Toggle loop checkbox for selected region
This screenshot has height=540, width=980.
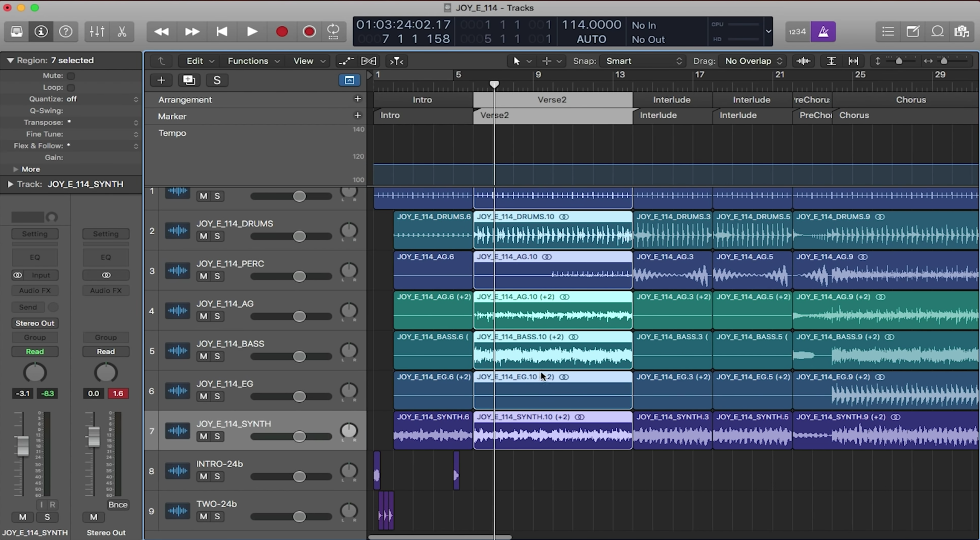click(71, 86)
